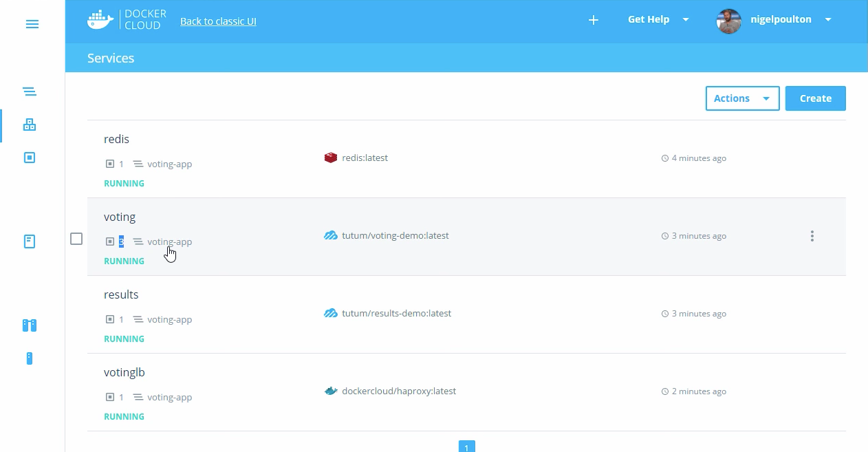Click clock icon next to 4 minutes ago

point(665,158)
